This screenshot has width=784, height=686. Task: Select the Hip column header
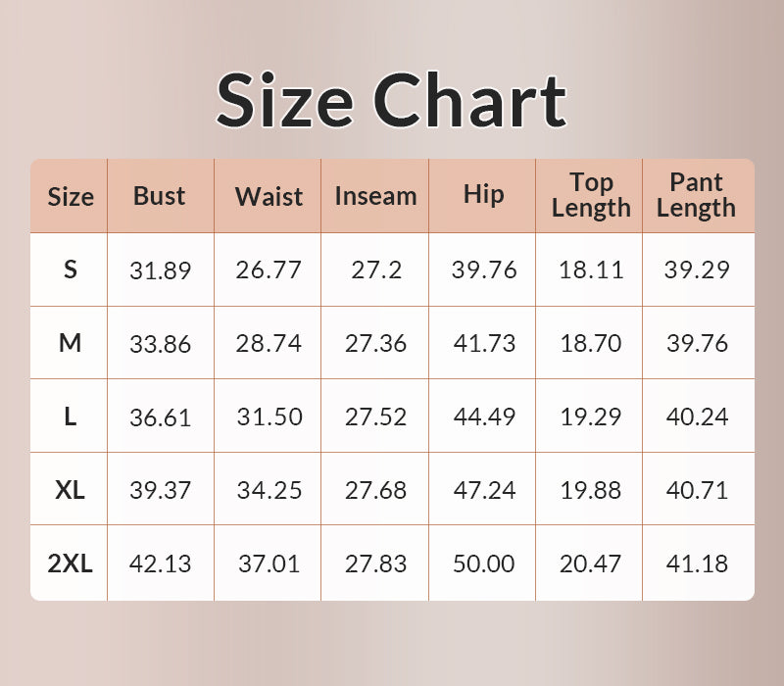pyautogui.click(x=483, y=195)
